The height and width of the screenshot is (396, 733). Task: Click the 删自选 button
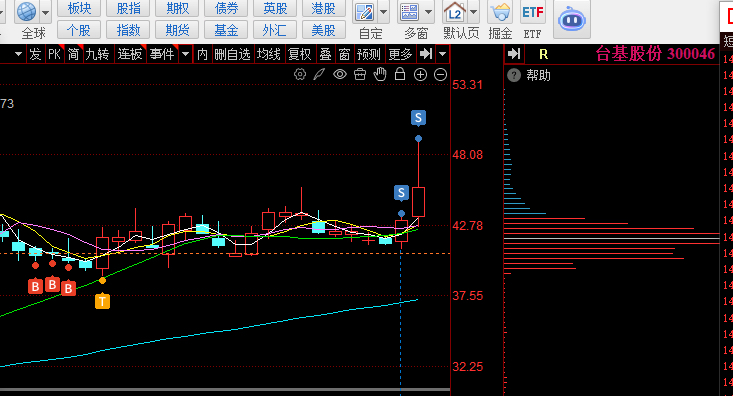click(232, 54)
